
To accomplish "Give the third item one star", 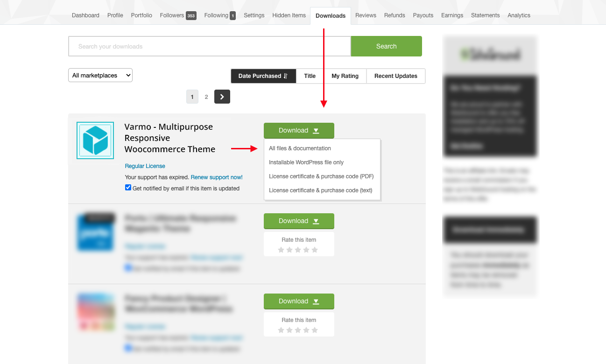I will click(281, 330).
